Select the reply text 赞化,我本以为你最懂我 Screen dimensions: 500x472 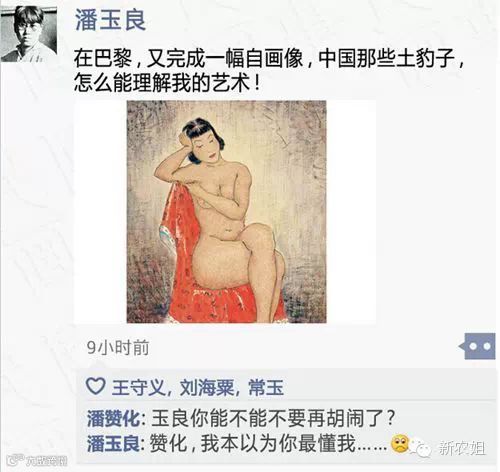pos(268,444)
